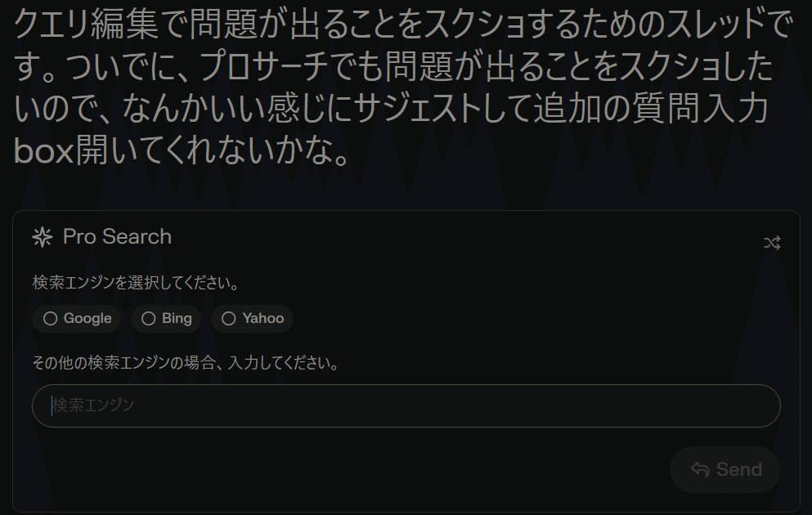Click the shuffle arrows icon on the card
The height and width of the screenshot is (515, 812).
[772, 243]
